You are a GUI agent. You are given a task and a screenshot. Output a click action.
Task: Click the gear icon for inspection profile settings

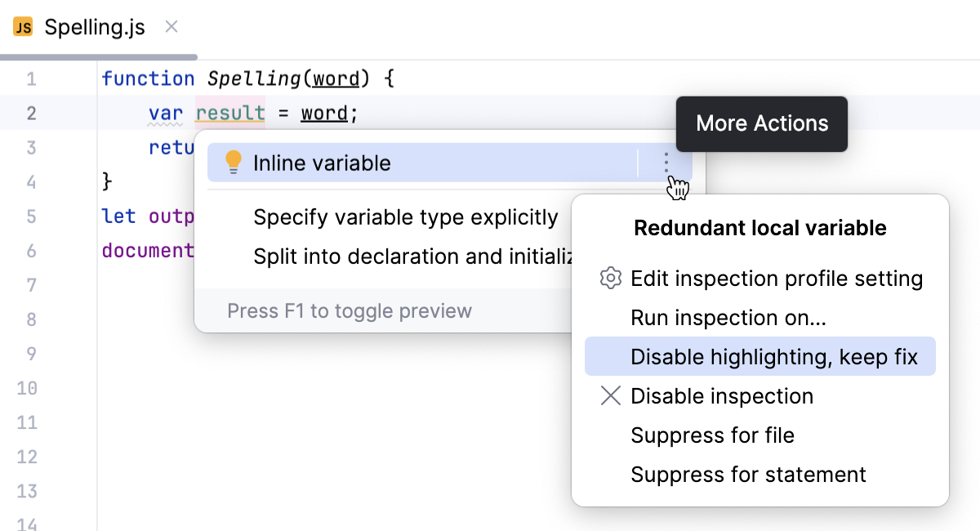[x=609, y=278]
